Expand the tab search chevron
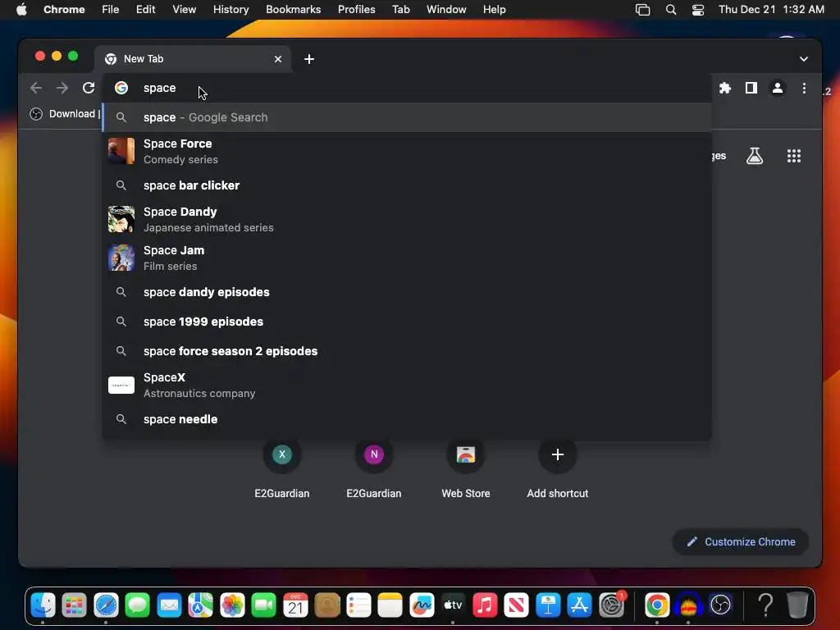Viewport: 840px width, 630px height. pos(804,59)
